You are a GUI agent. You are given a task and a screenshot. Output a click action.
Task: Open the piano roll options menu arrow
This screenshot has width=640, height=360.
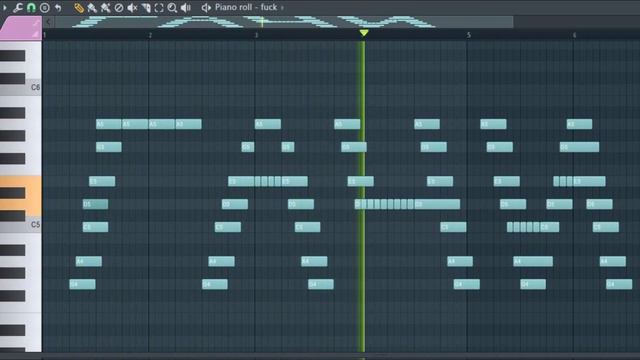pos(4,7)
